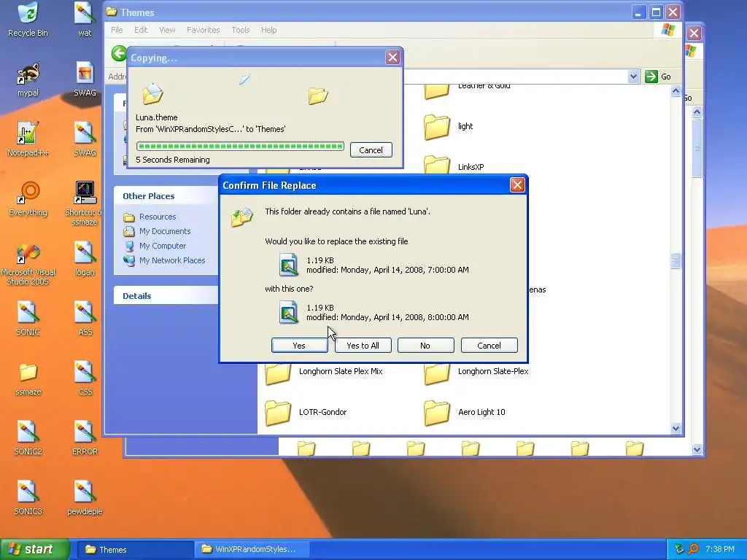
Task: Switch to Themes taskbar button
Action: click(x=135, y=550)
